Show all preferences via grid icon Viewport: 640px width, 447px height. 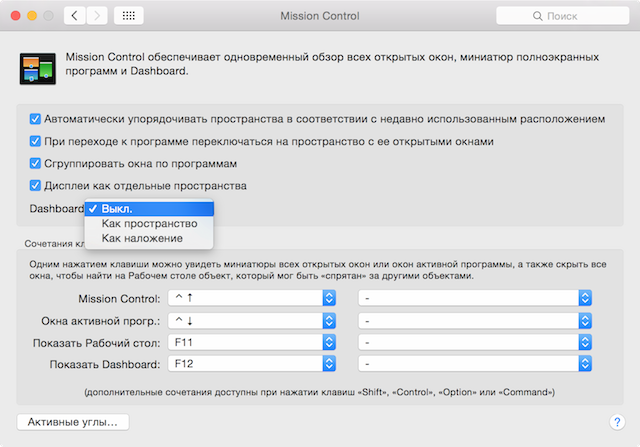tap(129, 16)
